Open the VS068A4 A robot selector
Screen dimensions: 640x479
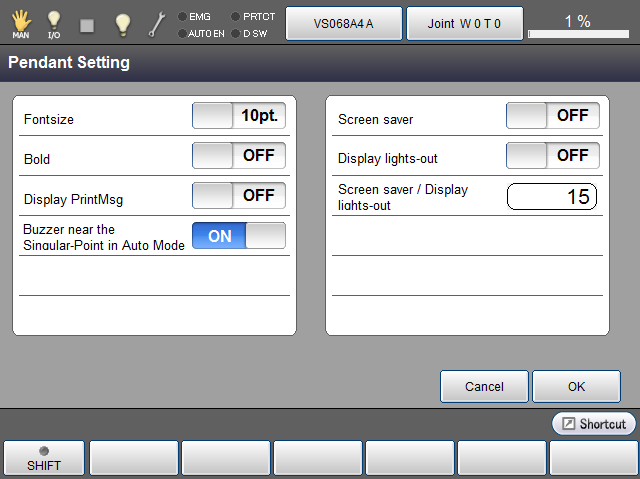(x=344, y=23)
